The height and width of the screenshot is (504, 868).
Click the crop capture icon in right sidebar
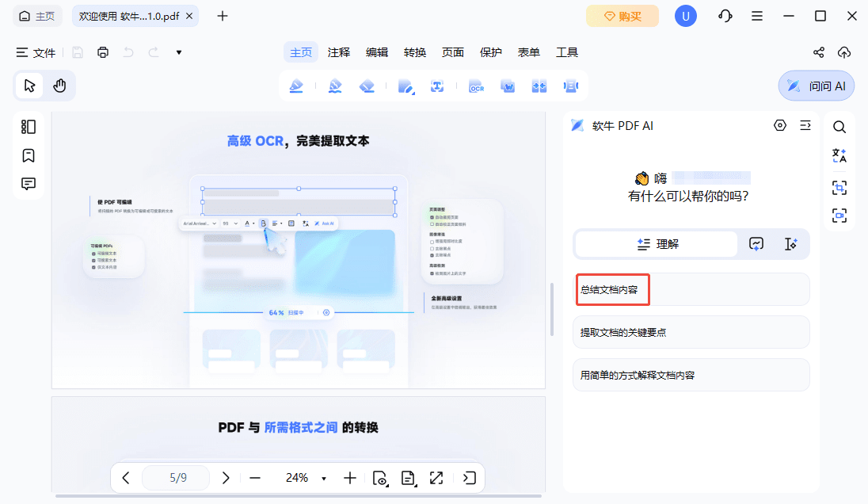tap(839, 188)
